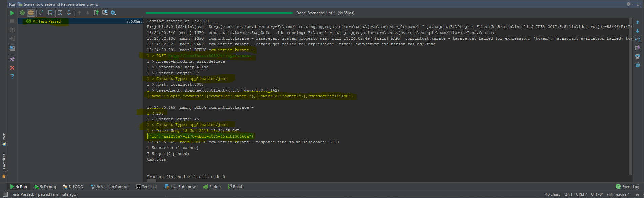Switch to the 4: Run tab
The width and height of the screenshot is (644, 198).
coord(19,187)
